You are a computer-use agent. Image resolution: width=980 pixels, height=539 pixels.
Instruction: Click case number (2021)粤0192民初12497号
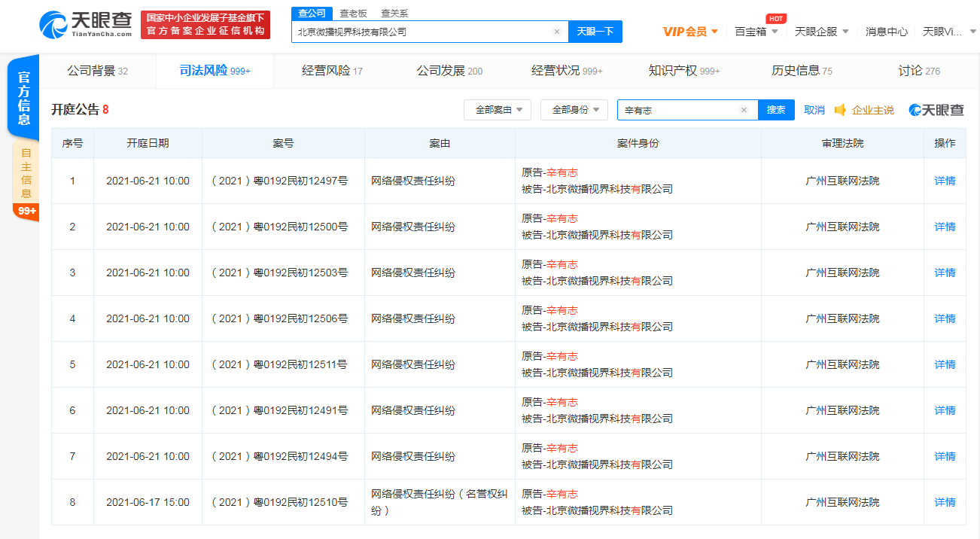280,181
